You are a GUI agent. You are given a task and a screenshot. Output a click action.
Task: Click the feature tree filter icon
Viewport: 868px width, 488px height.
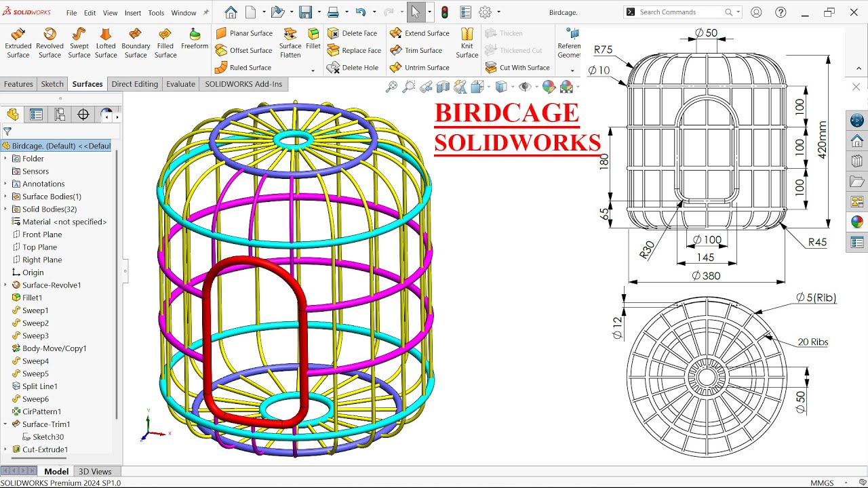[7, 131]
